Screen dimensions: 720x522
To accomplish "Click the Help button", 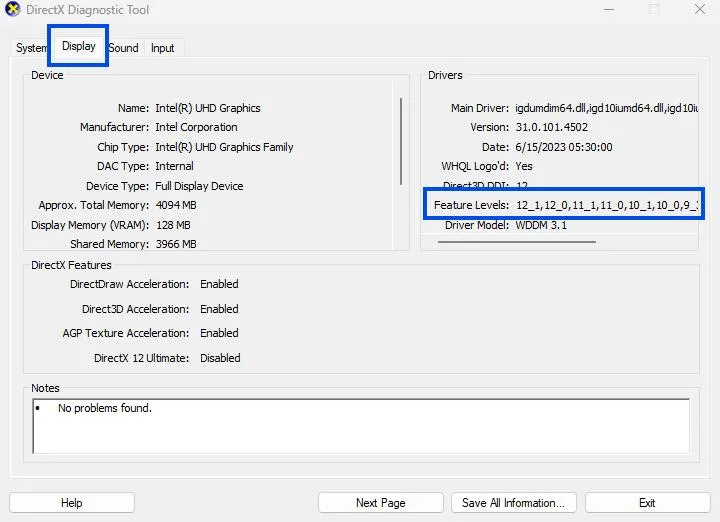I will [72, 503].
